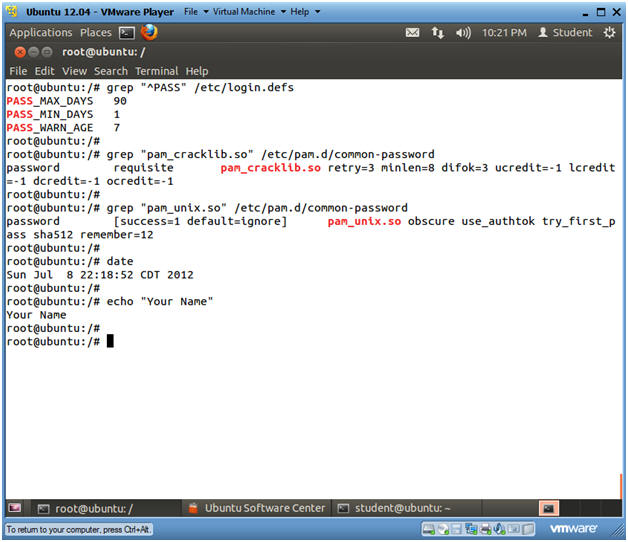The width and height of the screenshot is (628, 542).
Task: Open the terminal Search menu
Action: click(x=111, y=71)
